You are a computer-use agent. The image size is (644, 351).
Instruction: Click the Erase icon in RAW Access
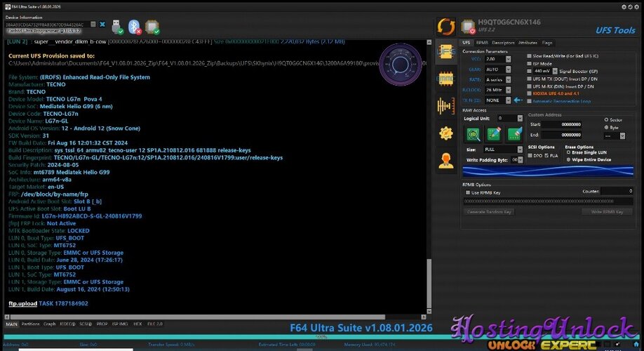point(514,134)
